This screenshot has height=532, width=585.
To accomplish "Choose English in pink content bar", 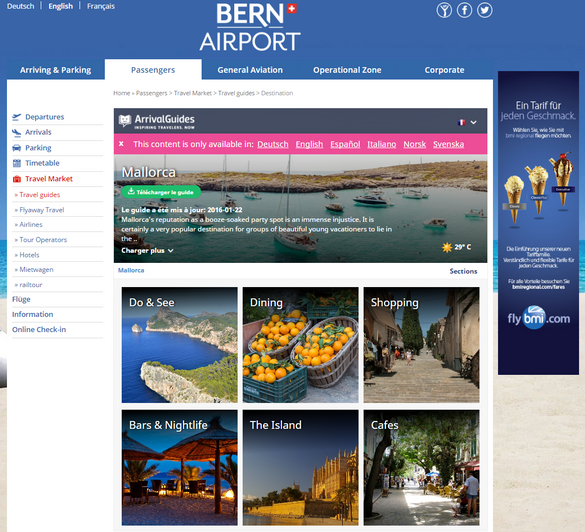I will coord(309,144).
